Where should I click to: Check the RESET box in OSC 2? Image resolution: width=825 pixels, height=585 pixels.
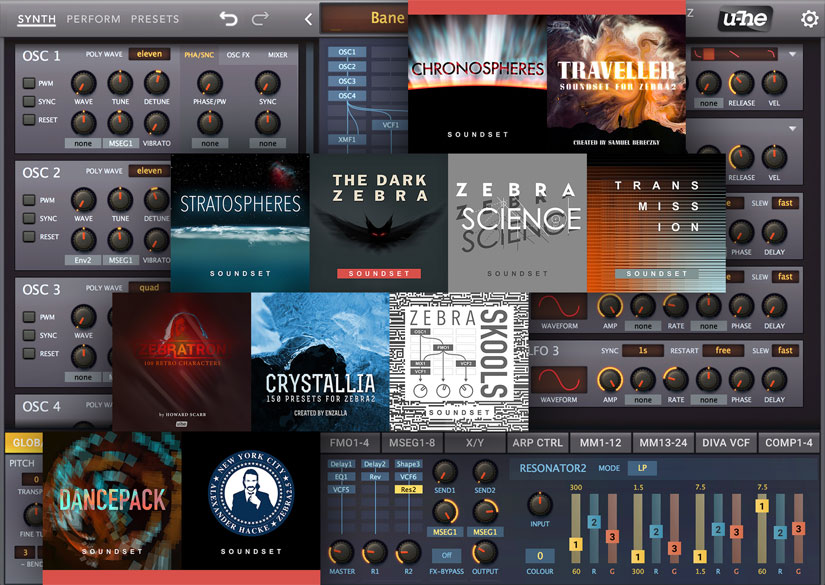pyautogui.click(x=29, y=237)
